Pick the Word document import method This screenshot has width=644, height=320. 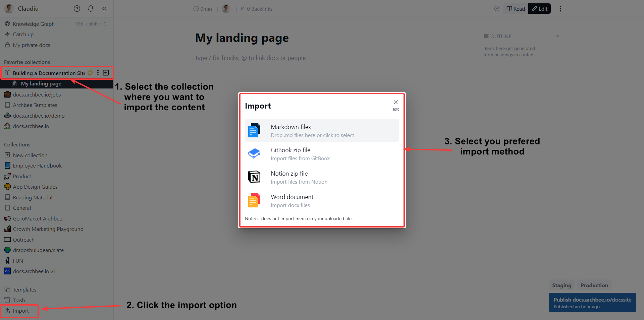321,200
